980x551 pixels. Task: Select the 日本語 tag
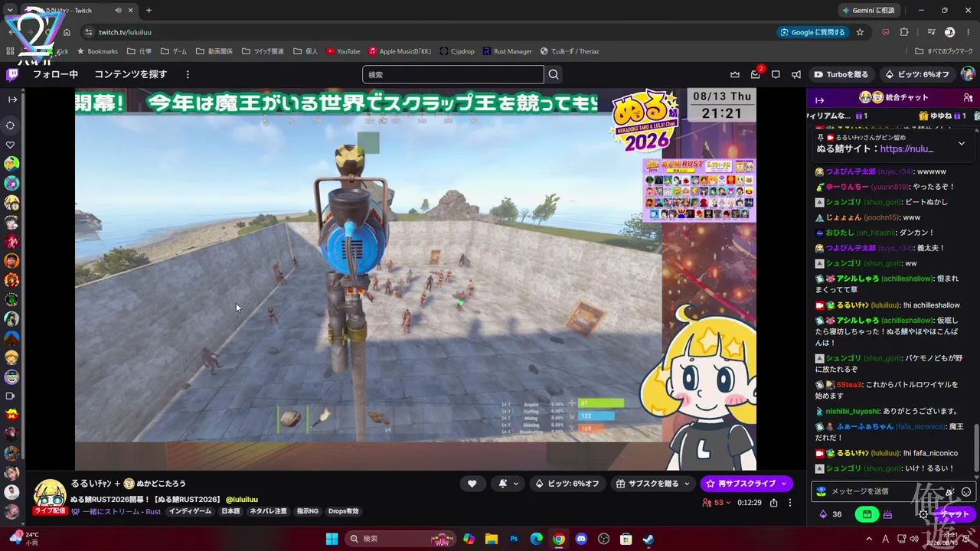coord(230,511)
